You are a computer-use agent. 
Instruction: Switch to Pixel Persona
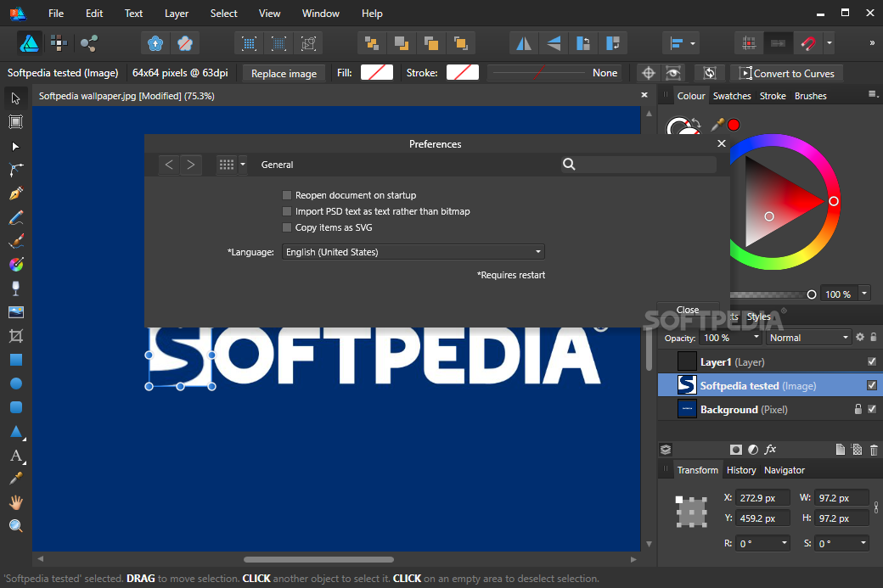pos(59,43)
